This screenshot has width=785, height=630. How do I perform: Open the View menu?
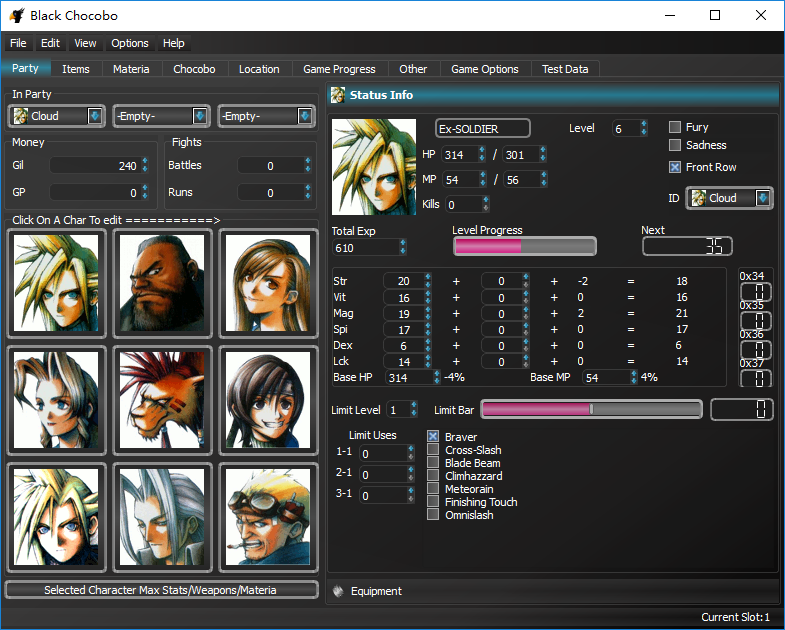pos(85,43)
